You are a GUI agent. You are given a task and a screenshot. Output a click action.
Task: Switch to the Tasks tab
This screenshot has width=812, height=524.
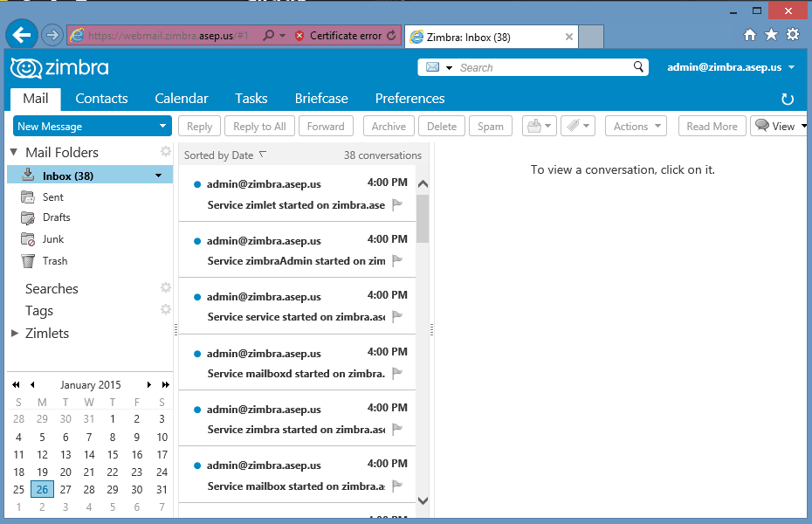[251, 99]
